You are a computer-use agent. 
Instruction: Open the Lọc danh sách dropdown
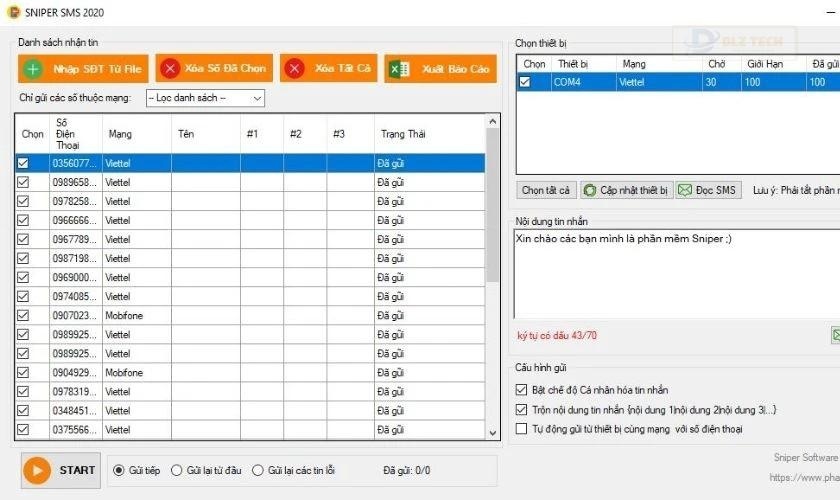(205, 98)
